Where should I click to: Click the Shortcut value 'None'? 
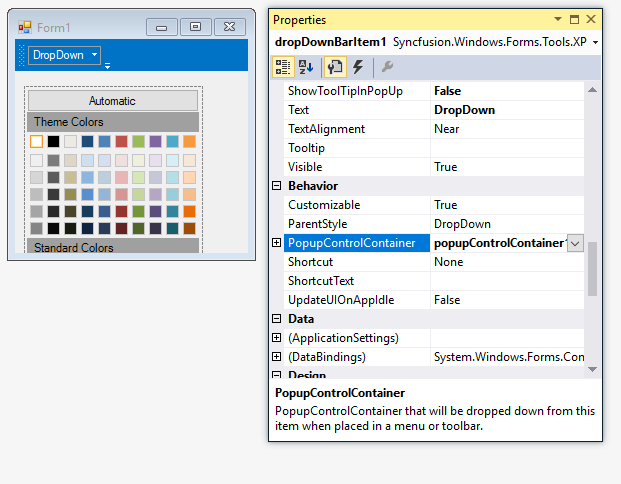point(448,262)
